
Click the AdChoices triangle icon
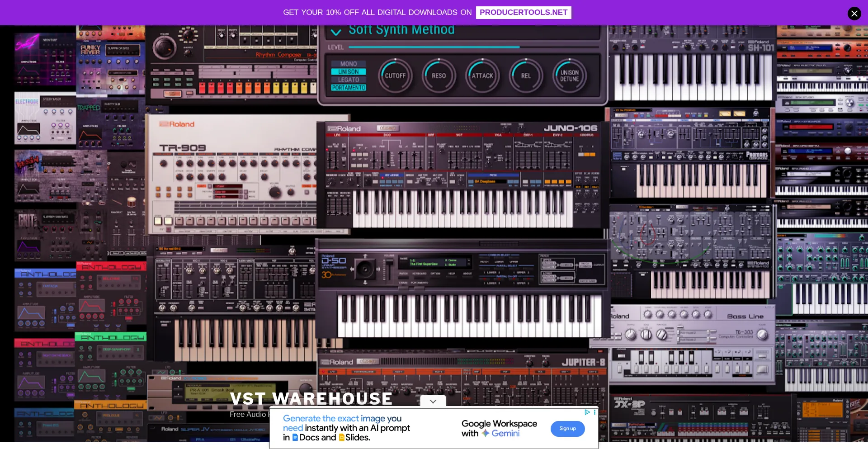click(x=587, y=412)
